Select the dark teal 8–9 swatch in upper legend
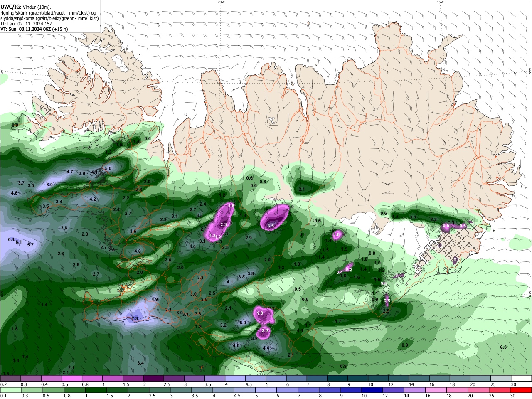The image size is (532, 399). click(x=337, y=379)
